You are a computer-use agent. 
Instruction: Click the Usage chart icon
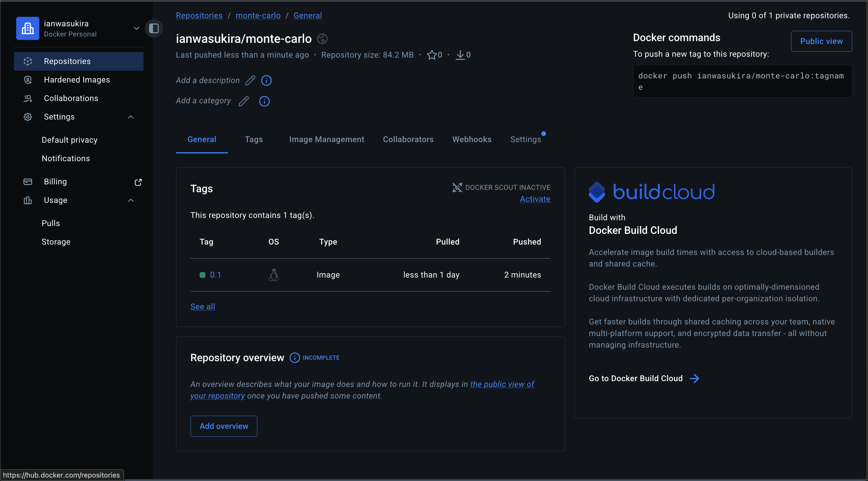(27, 200)
